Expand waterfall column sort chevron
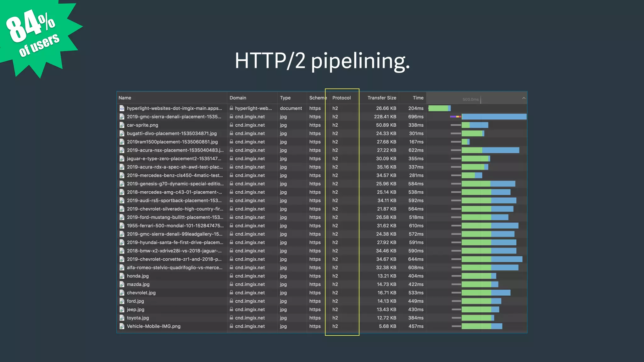 point(524,98)
